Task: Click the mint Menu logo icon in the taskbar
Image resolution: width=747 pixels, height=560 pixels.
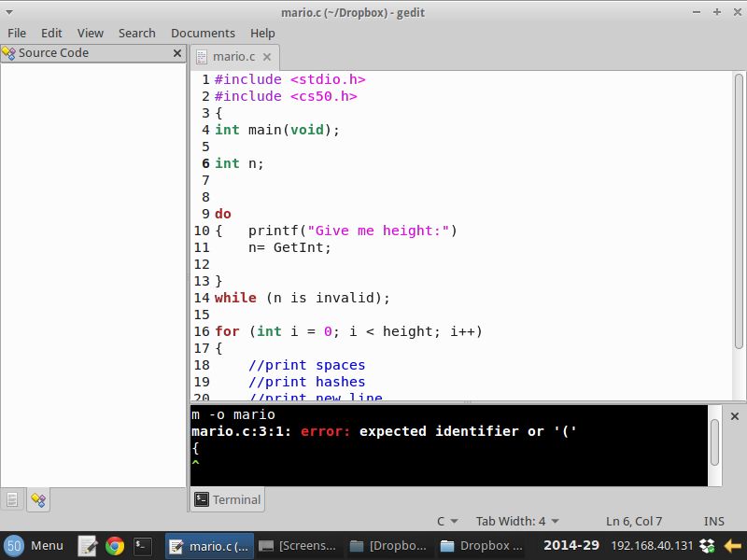Action: [12, 546]
